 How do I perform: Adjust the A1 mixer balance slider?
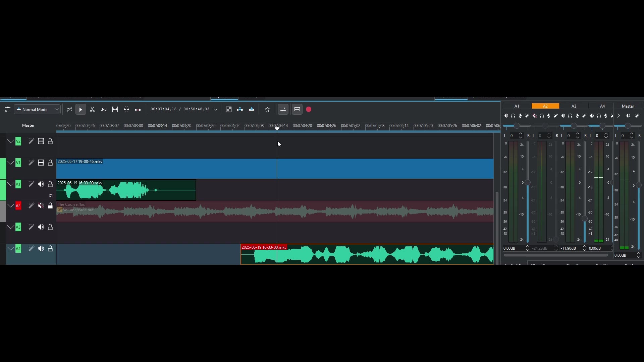point(517,126)
